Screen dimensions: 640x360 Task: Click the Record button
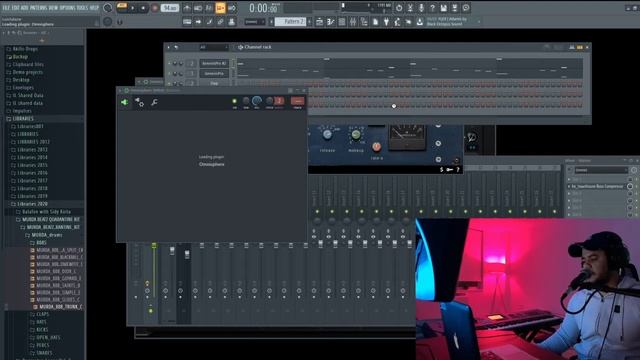tap(155, 8)
